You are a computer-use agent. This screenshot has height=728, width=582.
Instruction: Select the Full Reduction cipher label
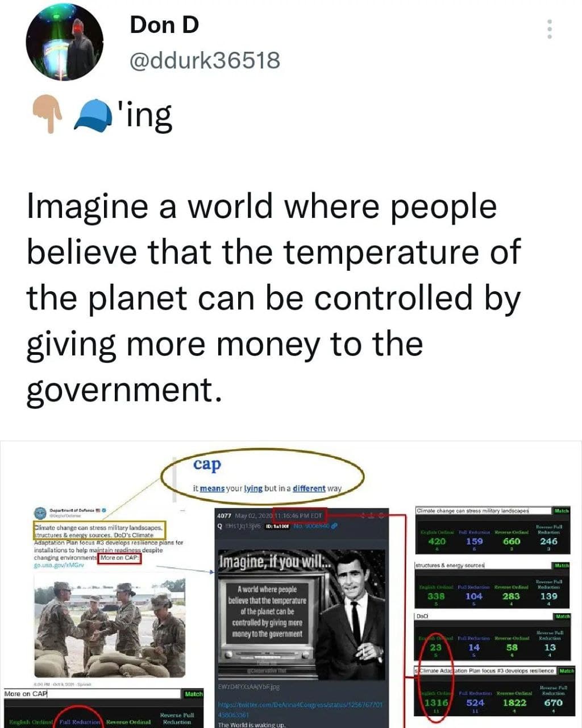[80, 722]
